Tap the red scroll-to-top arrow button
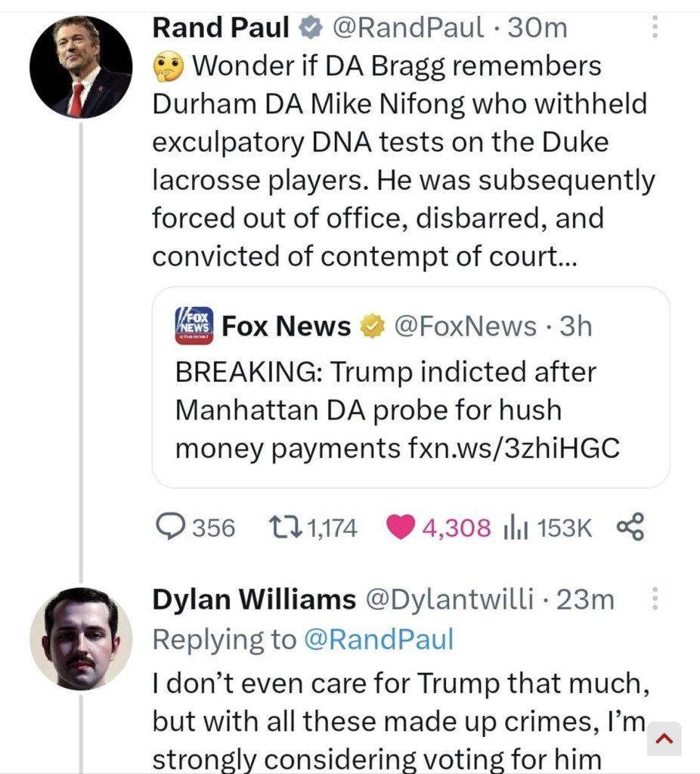The width and height of the screenshot is (700, 774). pos(664,738)
